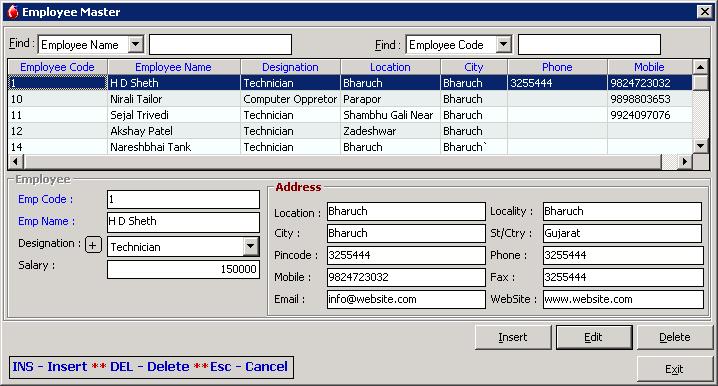Click the Exit button
Viewport: 718px width, 386px height.
(675, 369)
